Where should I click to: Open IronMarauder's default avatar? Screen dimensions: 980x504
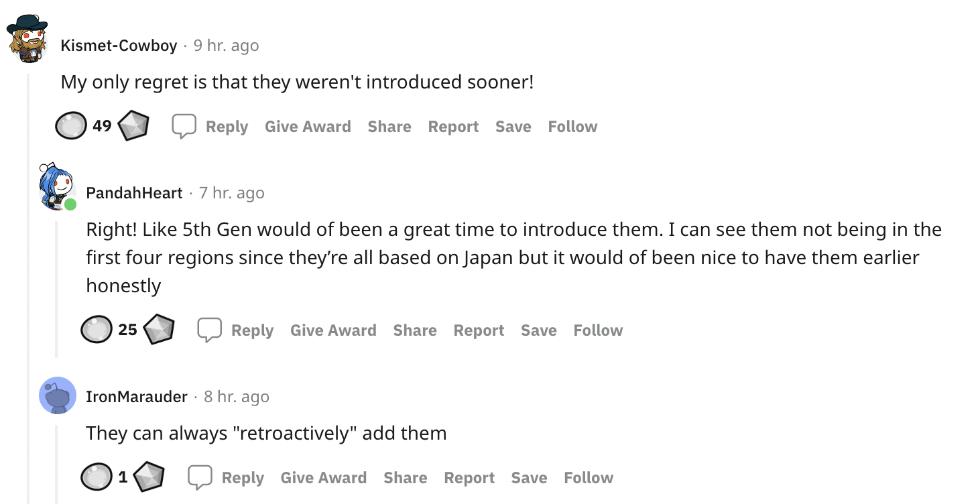pos(58,395)
